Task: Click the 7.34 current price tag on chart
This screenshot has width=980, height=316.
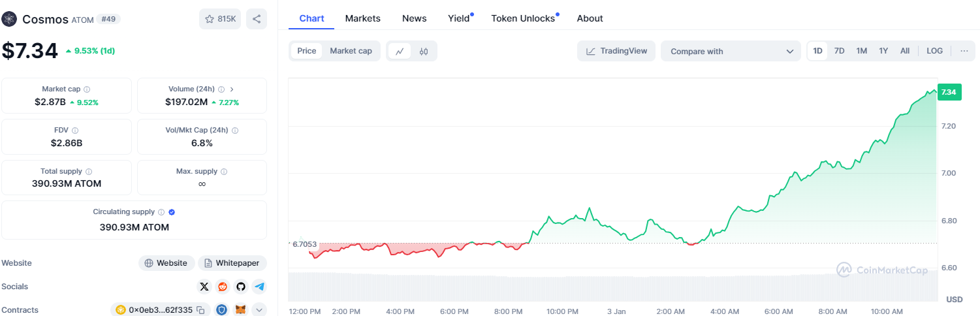Action: pyautogui.click(x=948, y=92)
